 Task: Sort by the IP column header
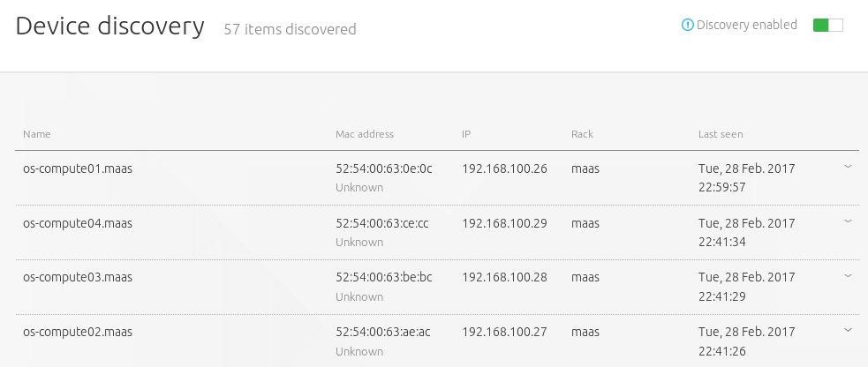[x=466, y=134]
